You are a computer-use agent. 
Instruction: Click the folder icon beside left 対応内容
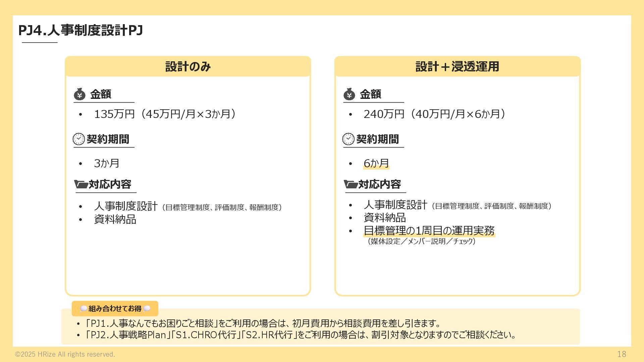[81, 184]
